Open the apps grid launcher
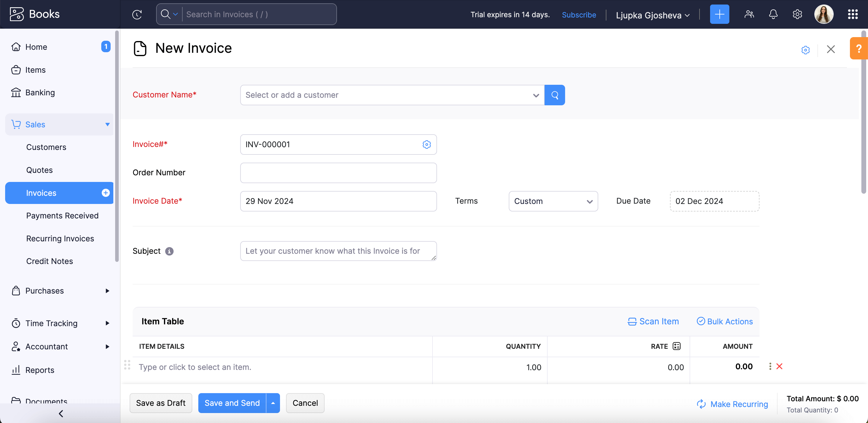868x423 pixels. [x=853, y=14]
